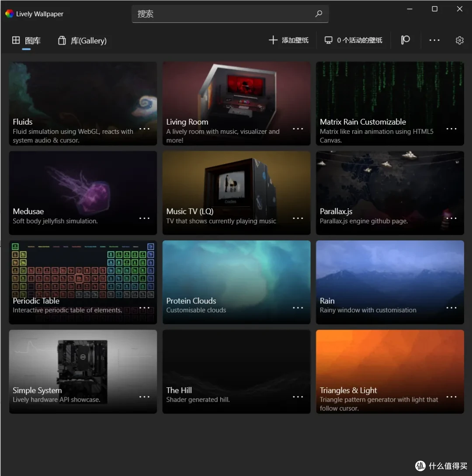
Task: Switch to the 库(Gallery) tab
Action: [82, 40]
